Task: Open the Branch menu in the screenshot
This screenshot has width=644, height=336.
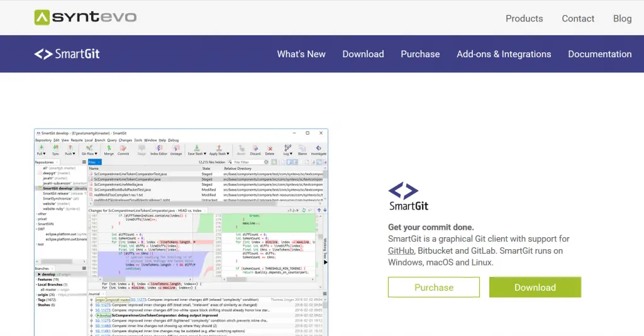Action: (100, 140)
